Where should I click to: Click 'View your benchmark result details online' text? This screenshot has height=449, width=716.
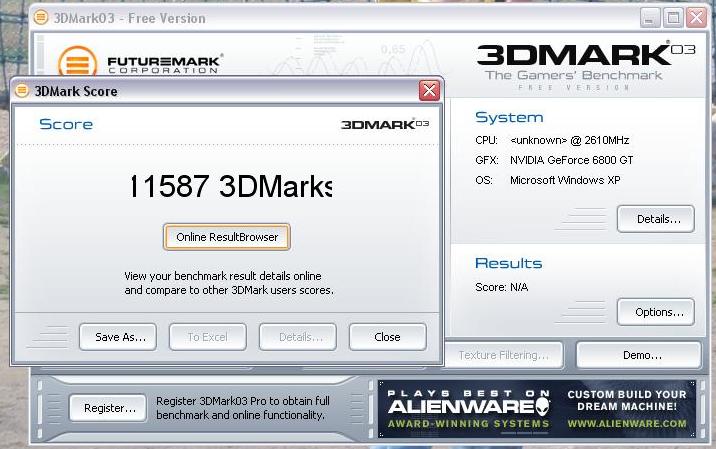click(223, 276)
